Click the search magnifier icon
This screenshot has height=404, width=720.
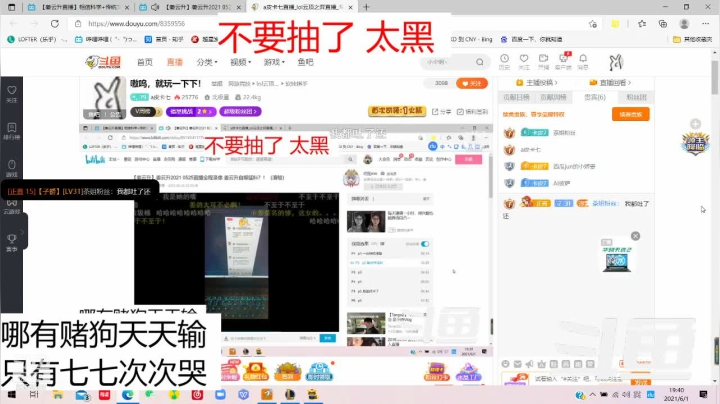pos(480,62)
